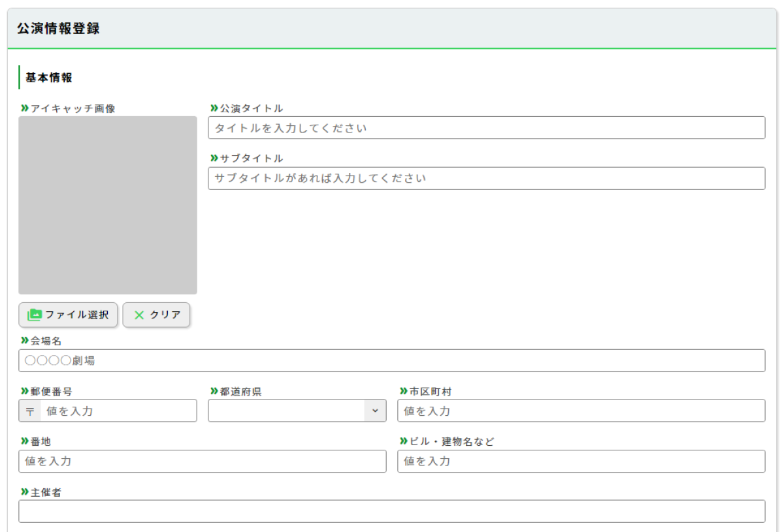Select the gray eyecatch image placeholder
784x532 pixels.
tap(108, 205)
